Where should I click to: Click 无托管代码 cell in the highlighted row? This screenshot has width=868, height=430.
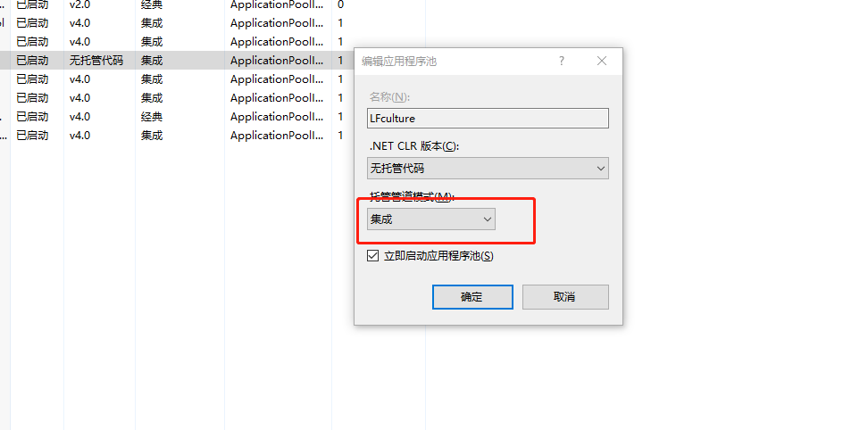[x=96, y=61]
